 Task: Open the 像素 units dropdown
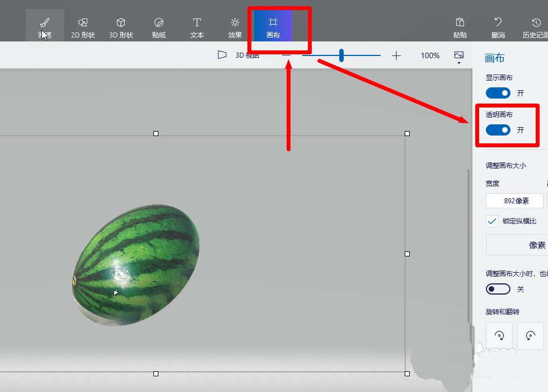(x=517, y=245)
